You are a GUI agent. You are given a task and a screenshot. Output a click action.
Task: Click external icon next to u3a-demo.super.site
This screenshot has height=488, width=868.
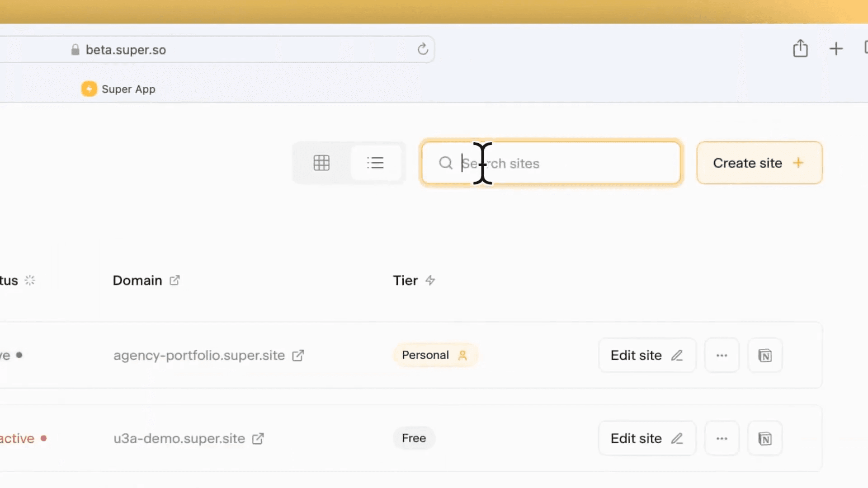pyautogui.click(x=258, y=439)
